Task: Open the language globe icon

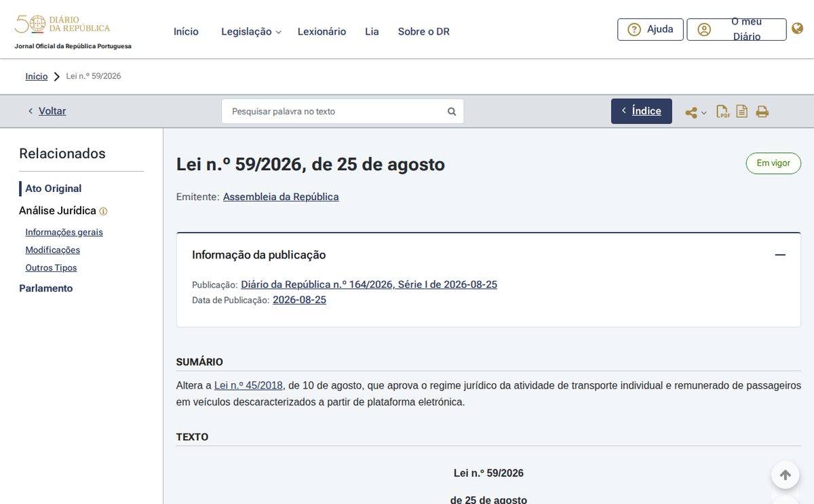Action: pyautogui.click(x=798, y=29)
